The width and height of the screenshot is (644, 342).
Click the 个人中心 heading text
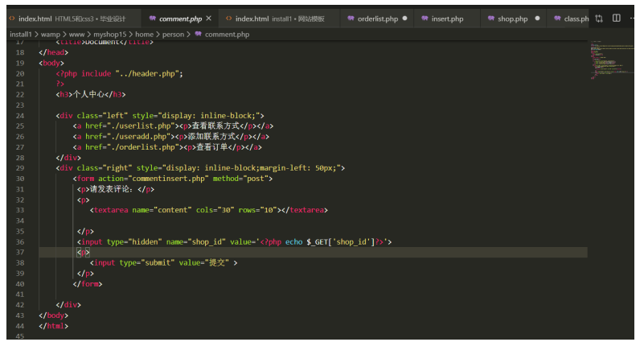[x=88, y=94]
